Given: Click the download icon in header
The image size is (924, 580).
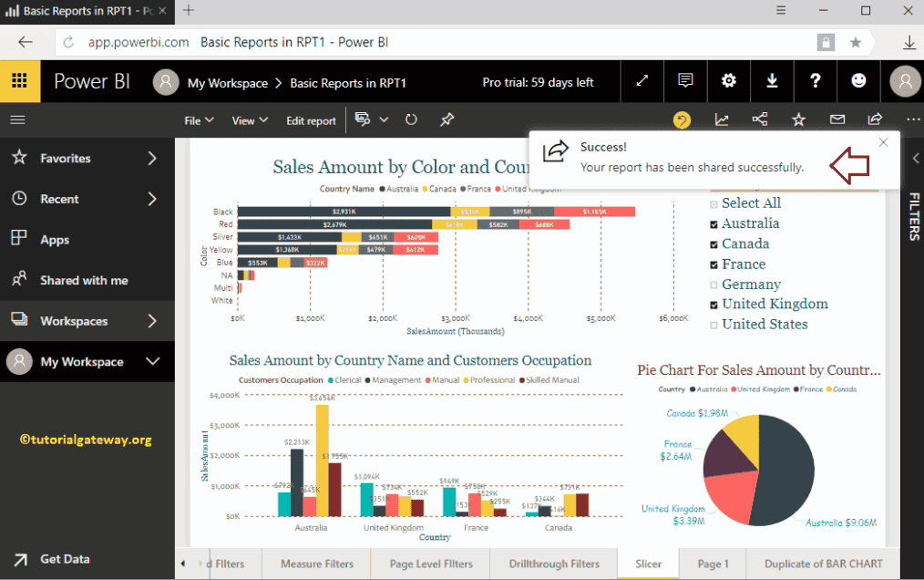Looking at the screenshot, I should [772, 81].
